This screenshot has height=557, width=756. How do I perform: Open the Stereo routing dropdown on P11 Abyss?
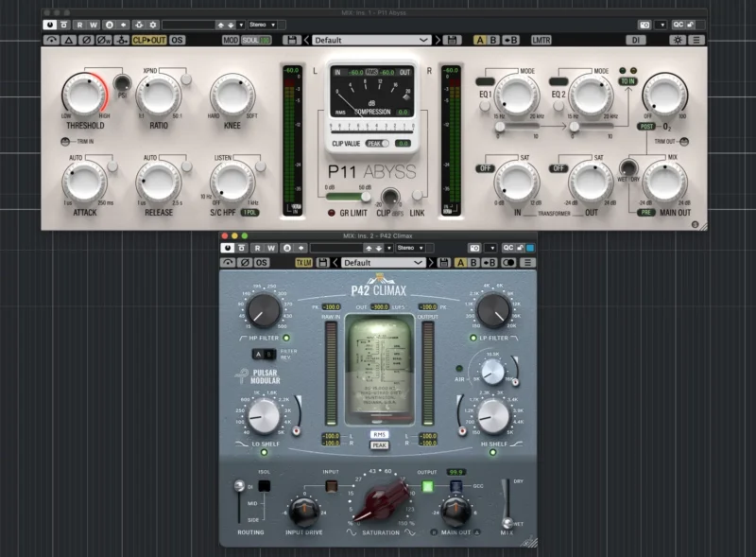pos(261,23)
